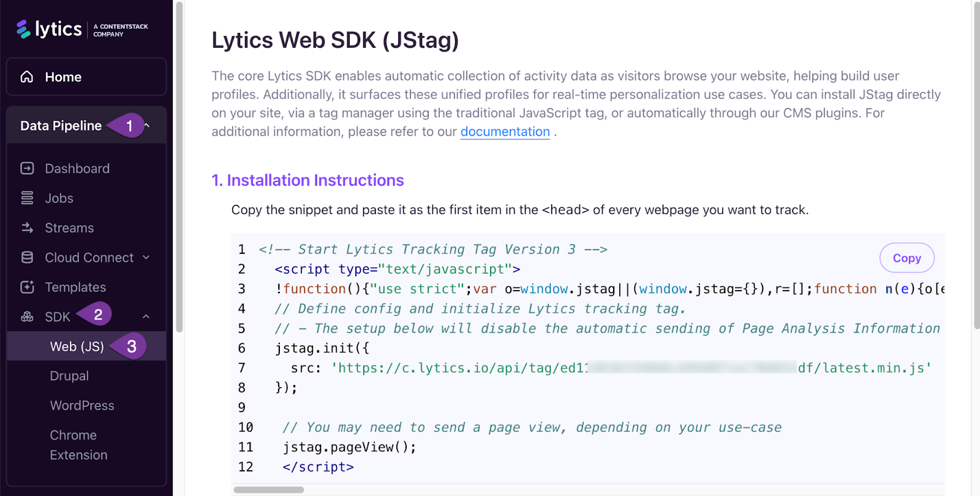The width and height of the screenshot is (980, 496).
Task: Click '1. Installation Instructions' heading
Action: coord(307,180)
